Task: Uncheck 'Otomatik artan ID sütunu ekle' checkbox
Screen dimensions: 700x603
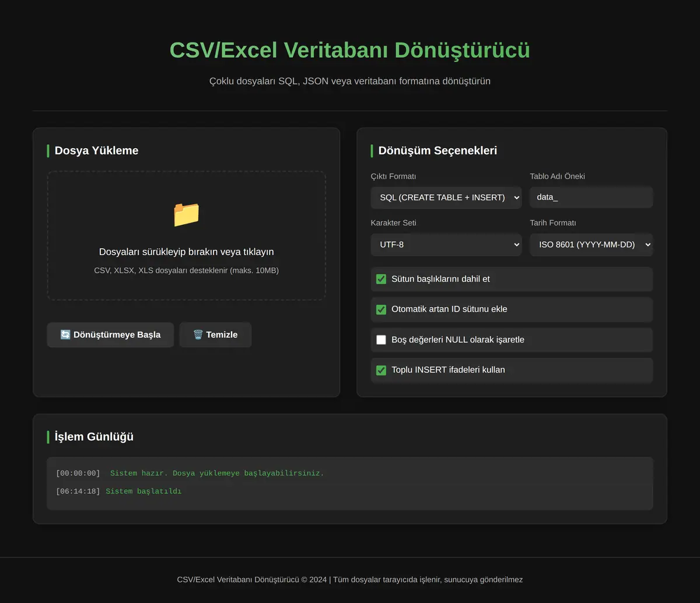Action: pos(381,309)
